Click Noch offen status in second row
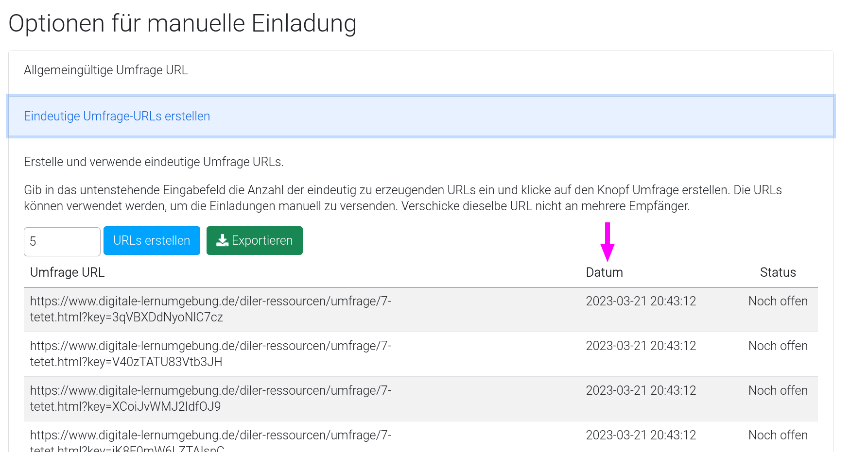The width and height of the screenshot is (868, 452). click(x=778, y=346)
